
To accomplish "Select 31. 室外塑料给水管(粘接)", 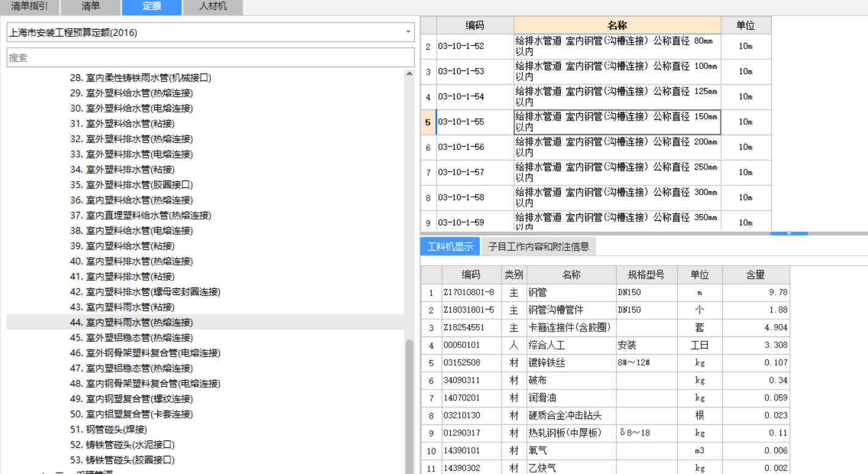I will click(x=122, y=124).
